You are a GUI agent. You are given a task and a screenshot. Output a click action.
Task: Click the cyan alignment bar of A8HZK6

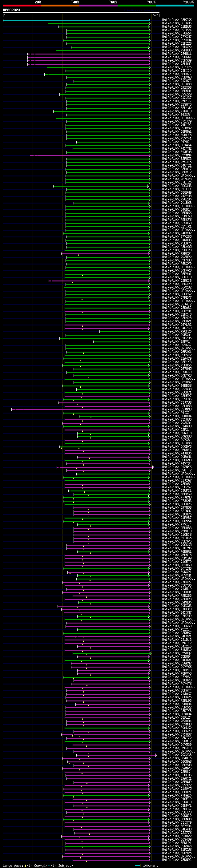pyautogui.click(x=76, y=20)
